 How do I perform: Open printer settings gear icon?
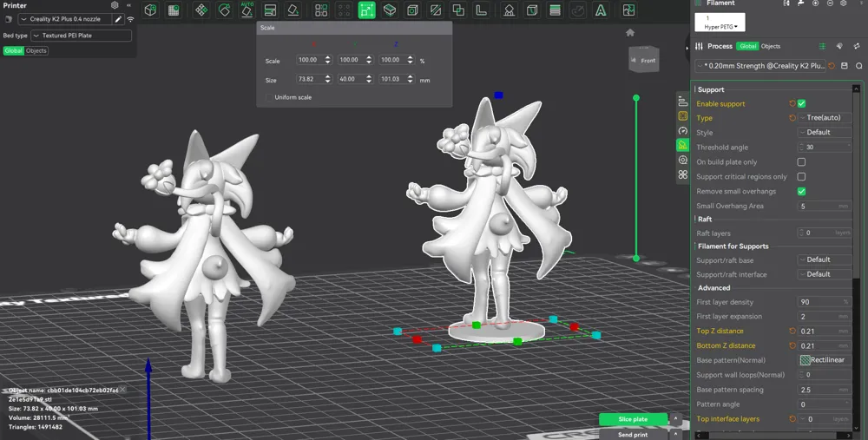pyautogui.click(x=115, y=5)
